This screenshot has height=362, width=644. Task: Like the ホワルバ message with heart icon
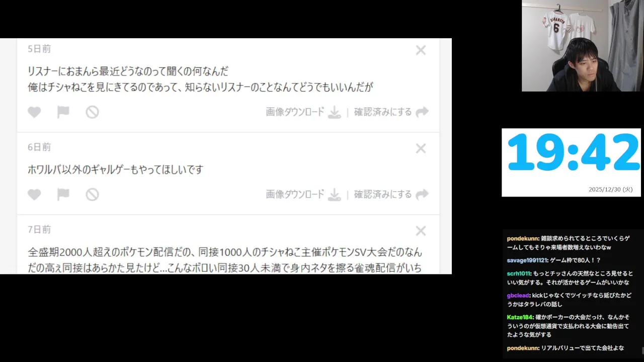click(x=34, y=195)
